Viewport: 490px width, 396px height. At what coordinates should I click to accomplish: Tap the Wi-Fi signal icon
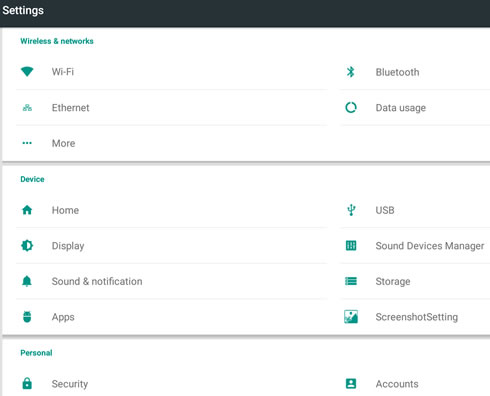coord(27,72)
